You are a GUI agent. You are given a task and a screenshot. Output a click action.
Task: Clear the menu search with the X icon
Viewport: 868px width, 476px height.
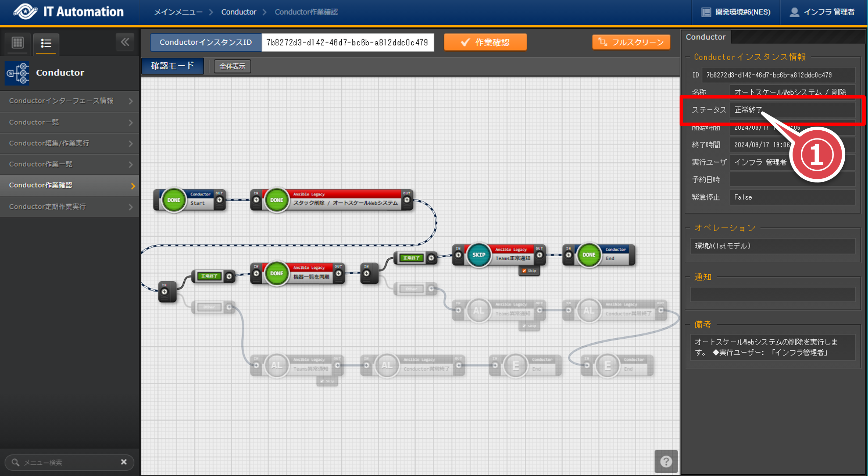point(124,462)
